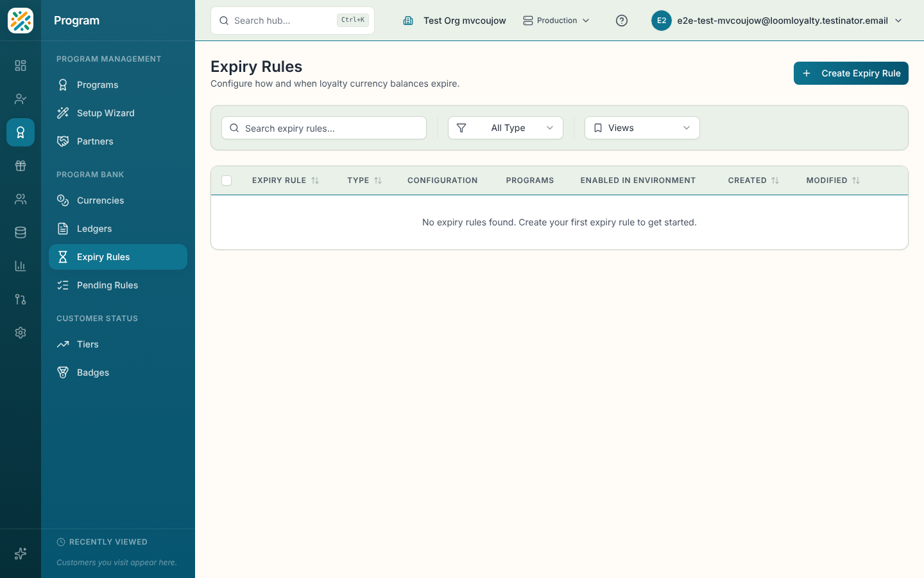Toggle the select-all checkbox in the table header

tap(227, 180)
